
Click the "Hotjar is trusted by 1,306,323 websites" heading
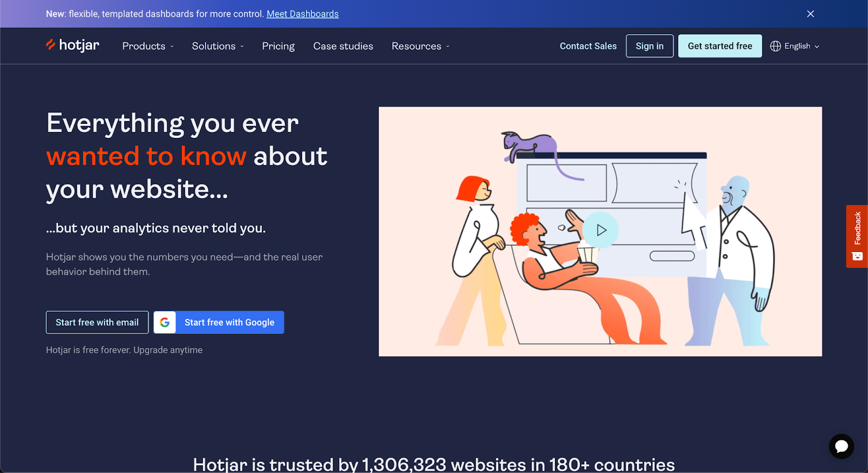(434, 464)
